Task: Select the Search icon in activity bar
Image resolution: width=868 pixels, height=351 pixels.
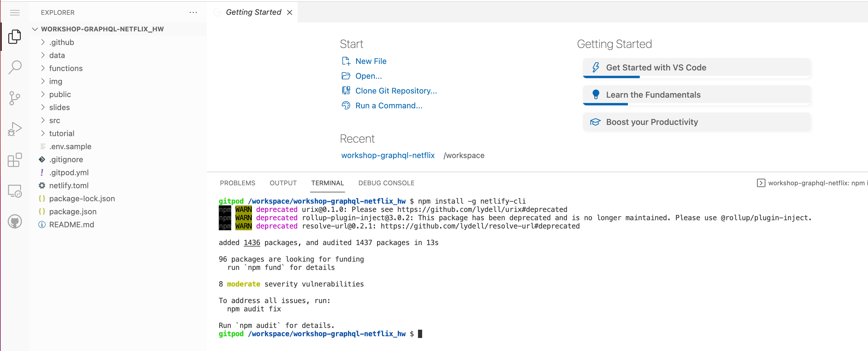Action: click(x=15, y=67)
